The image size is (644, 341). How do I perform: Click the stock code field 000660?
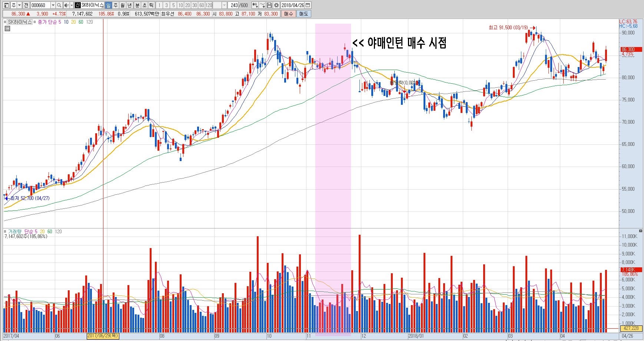(40, 5)
